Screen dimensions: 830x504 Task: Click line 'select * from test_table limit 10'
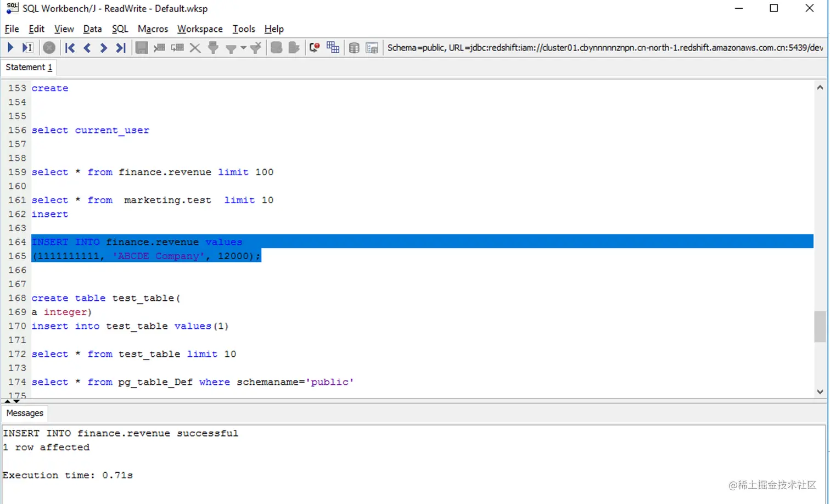tap(134, 354)
